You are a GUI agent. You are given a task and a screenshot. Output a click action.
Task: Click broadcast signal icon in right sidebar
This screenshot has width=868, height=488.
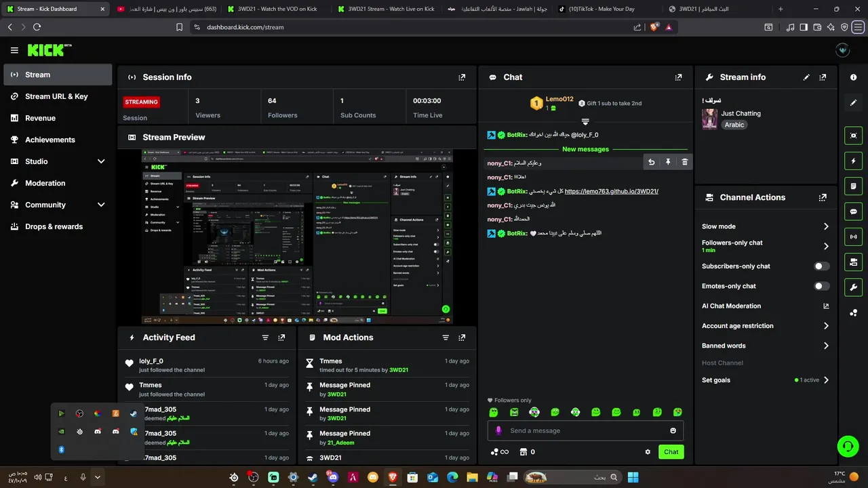tap(853, 237)
